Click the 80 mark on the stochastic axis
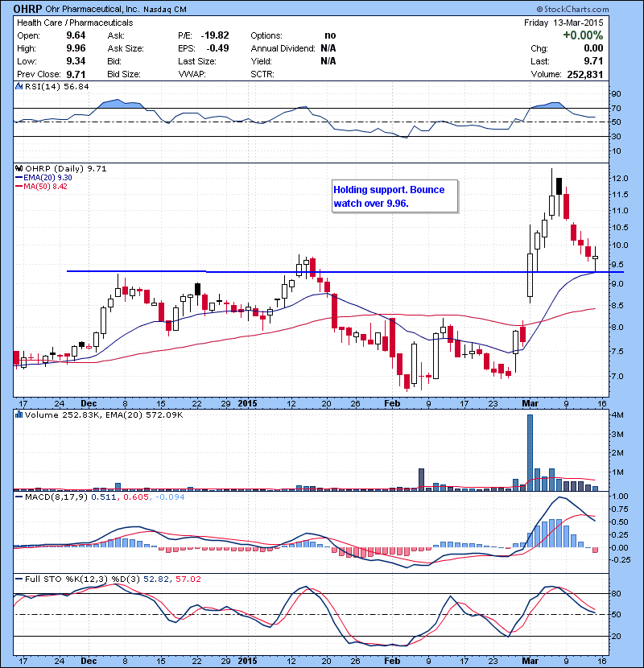This screenshot has width=644, height=668. [x=617, y=593]
